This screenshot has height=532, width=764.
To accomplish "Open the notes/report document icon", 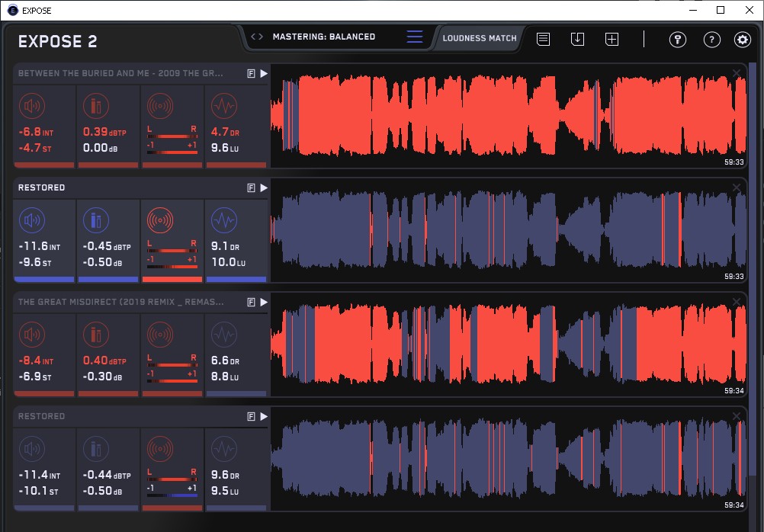I will click(x=543, y=40).
